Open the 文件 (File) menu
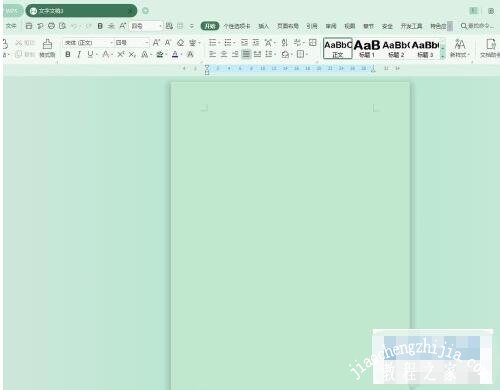 tap(11, 26)
